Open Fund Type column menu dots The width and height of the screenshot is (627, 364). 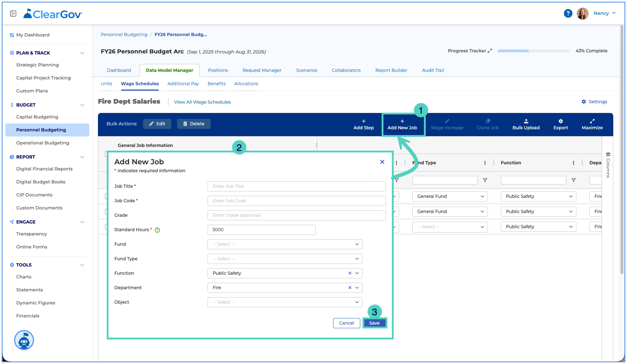pyautogui.click(x=485, y=163)
